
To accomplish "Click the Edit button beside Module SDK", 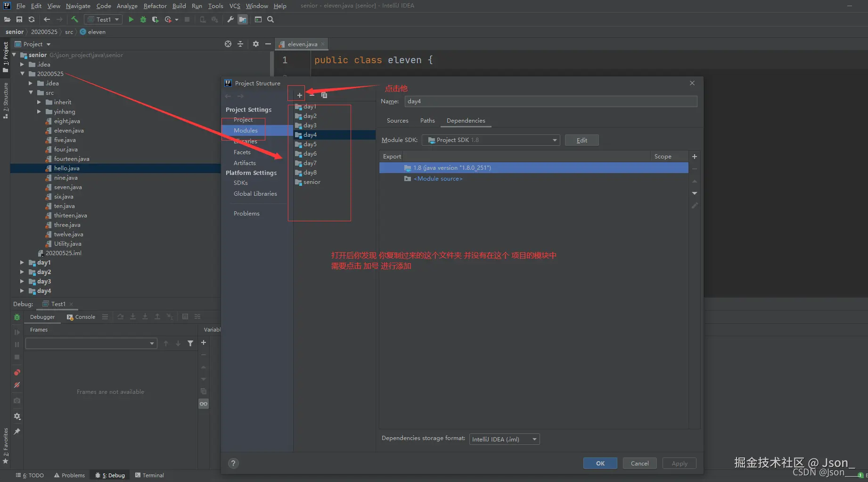I will 581,140.
